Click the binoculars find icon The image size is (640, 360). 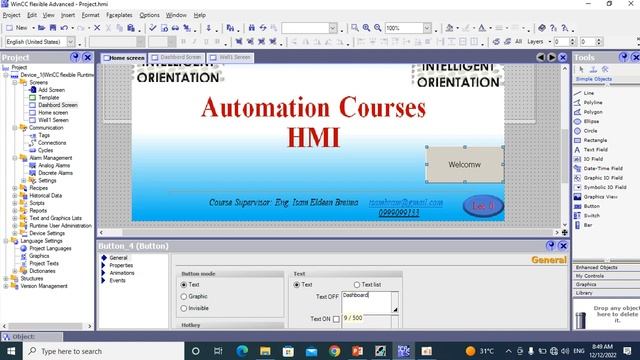pos(251,28)
